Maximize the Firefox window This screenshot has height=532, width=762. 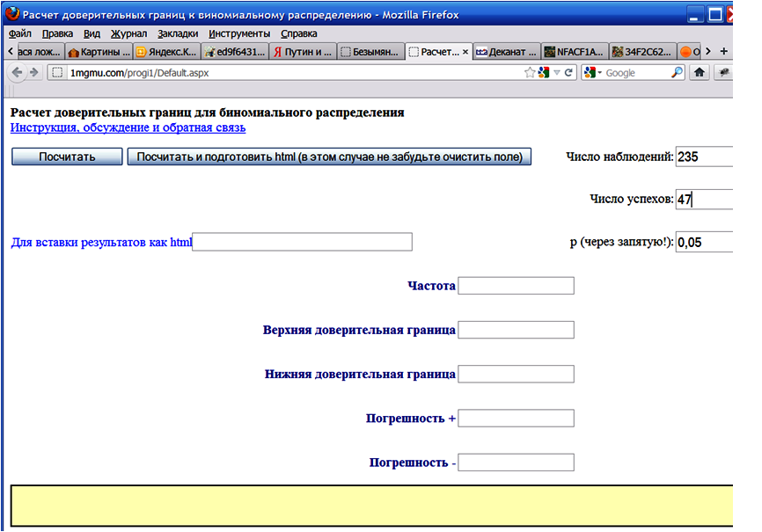click(x=714, y=14)
